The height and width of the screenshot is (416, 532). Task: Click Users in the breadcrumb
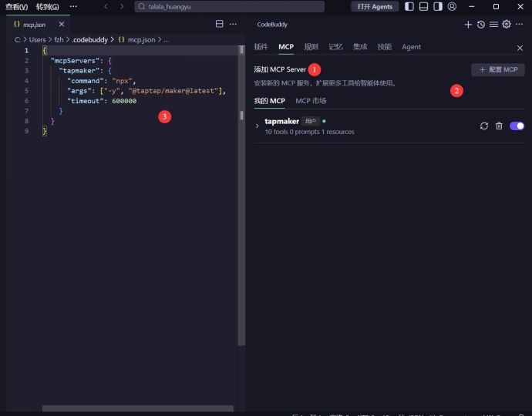tap(37, 39)
